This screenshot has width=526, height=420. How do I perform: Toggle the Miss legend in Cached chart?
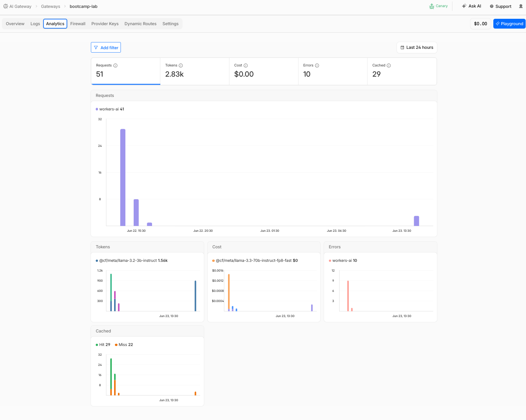click(x=124, y=345)
